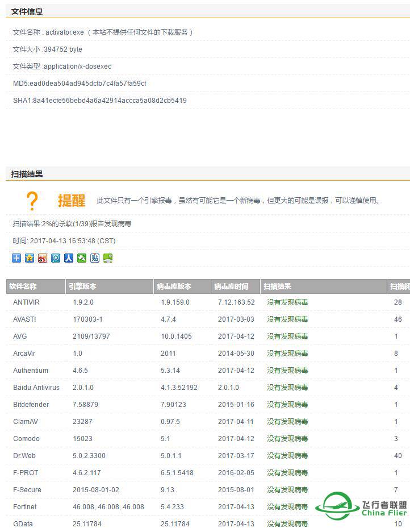Click the AVAST! row name

pos(24,319)
